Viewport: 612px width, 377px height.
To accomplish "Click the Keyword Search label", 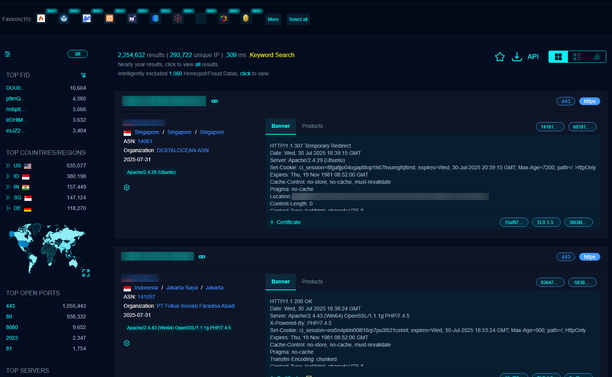I will [x=272, y=55].
